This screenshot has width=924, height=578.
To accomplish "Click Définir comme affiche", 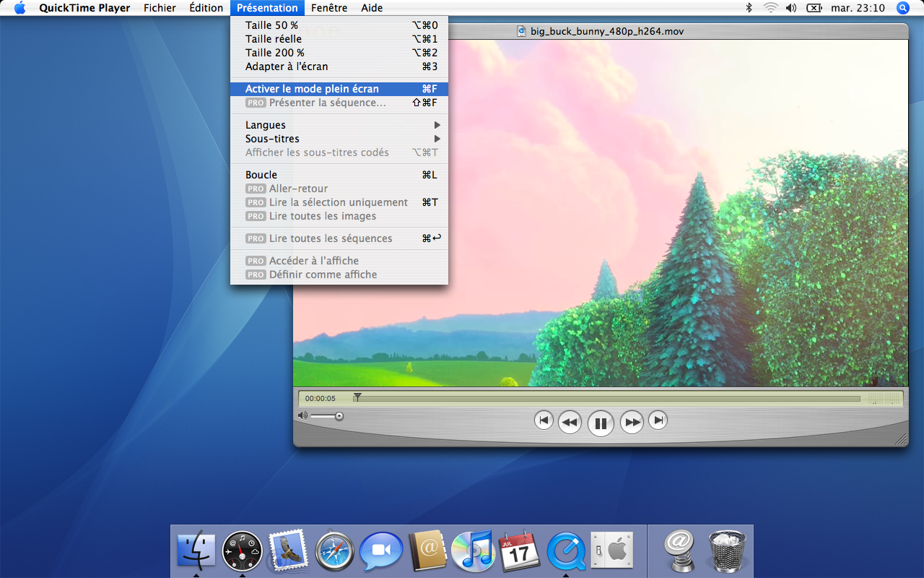I will [339, 275].
